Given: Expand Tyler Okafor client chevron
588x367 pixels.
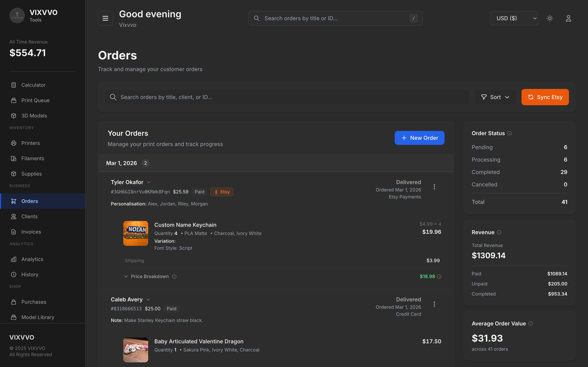Looking at the screenshot, I should click(149, 182).
